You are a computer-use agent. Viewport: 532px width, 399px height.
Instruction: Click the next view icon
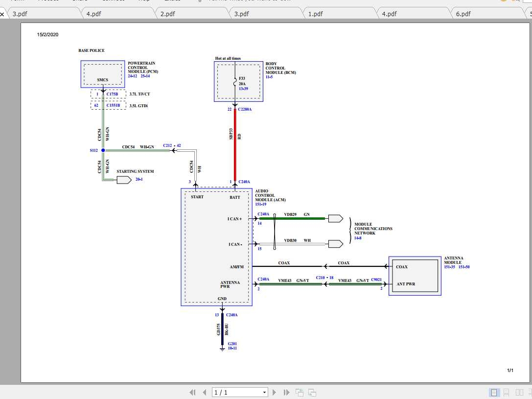tap(312, 392)
